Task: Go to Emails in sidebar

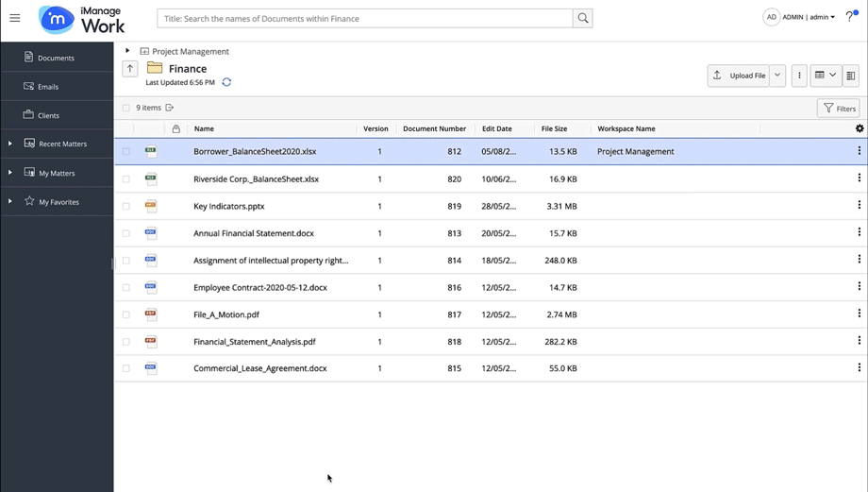Action: pyautogui.click(x=47, y=87)
